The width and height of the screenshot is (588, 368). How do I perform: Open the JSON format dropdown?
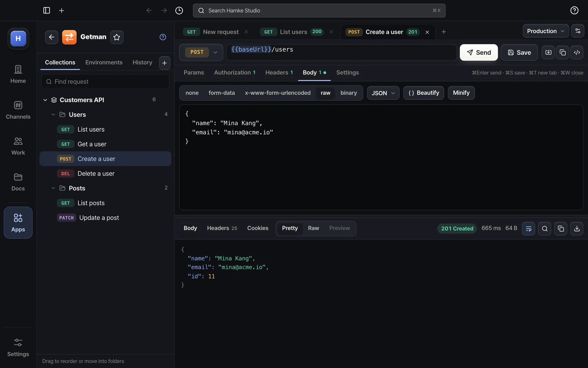pos(383,93)
